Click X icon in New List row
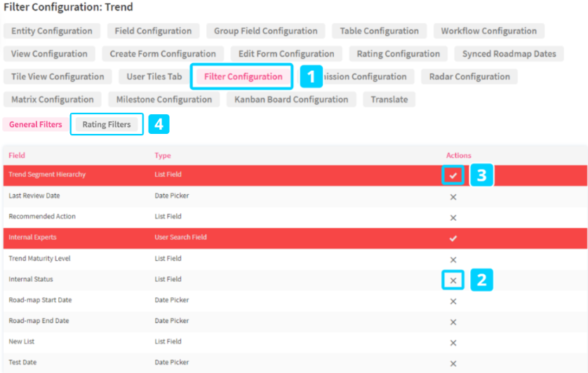This screenshot has width=588, height=373. click(453, 343)
